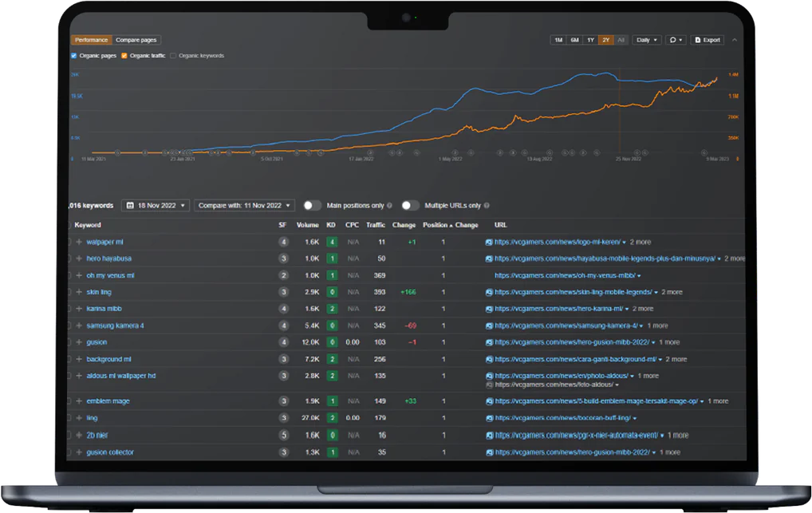Open URL dropdown for bocoran-buff-ling
The image size is (812, 513).
pos(634,418)
